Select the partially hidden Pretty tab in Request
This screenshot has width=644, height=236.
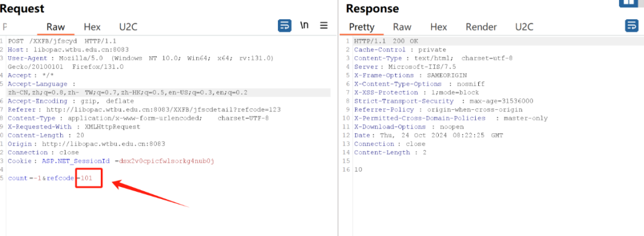click(5, 27)
